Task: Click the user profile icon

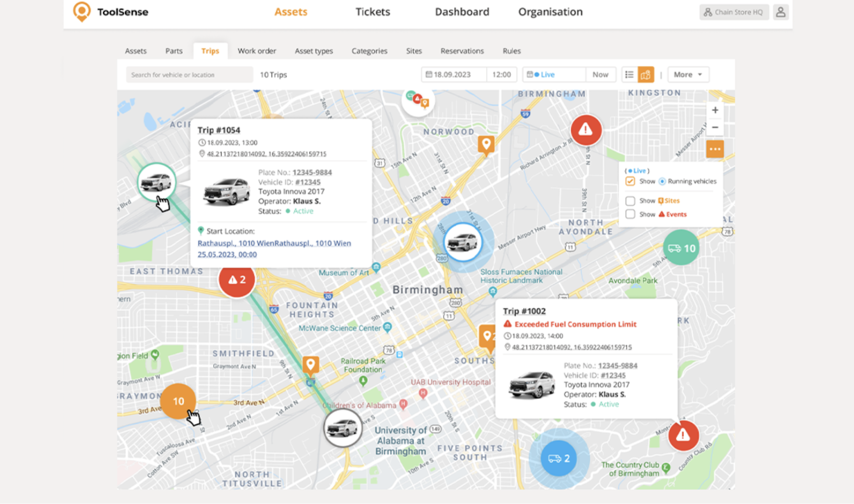Action: point(781,12)
